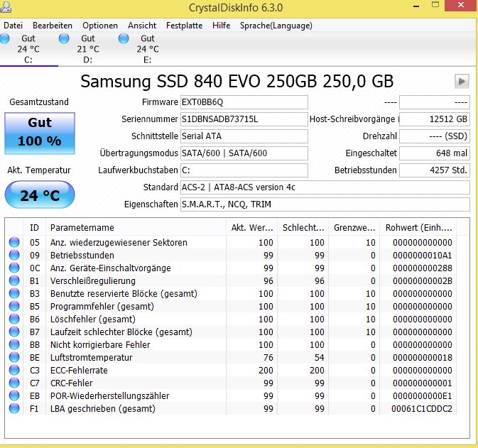Click status orb of attribute 0C row
Viewport: 478px width, 448px height.
[14, 268]
